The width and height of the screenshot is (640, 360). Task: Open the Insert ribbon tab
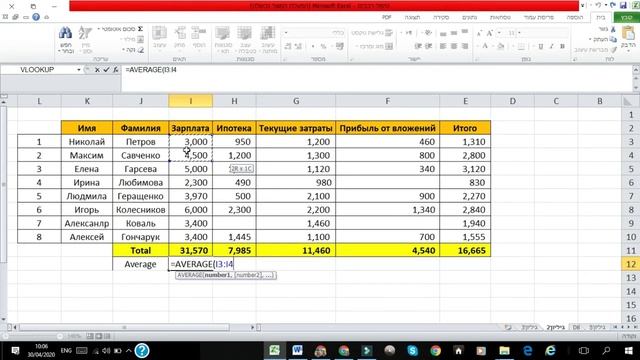(x=575, y=18)
